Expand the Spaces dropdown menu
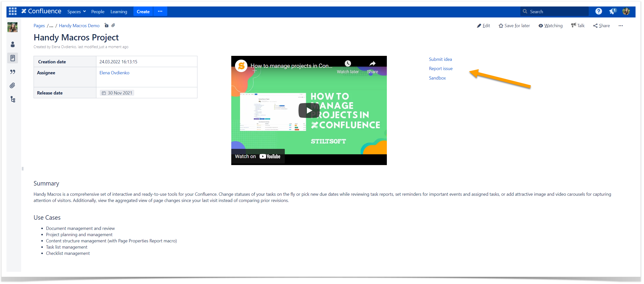 click(x=77, y=11)
